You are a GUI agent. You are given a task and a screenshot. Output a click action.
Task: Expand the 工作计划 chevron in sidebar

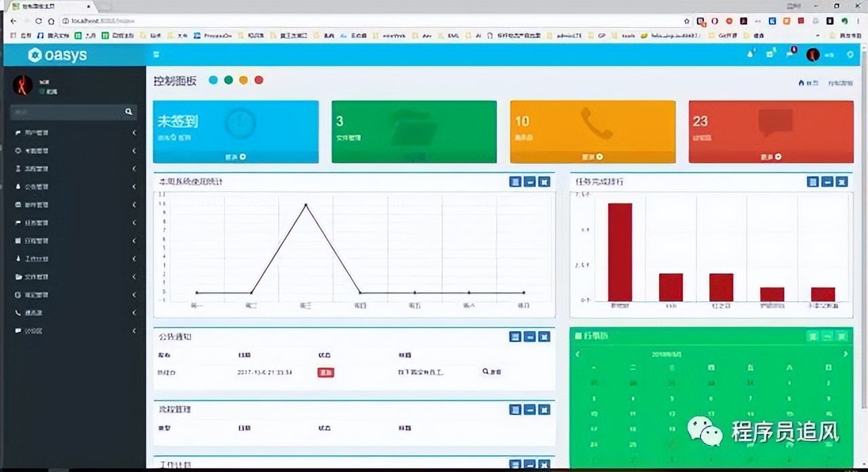(x=134, y=258)
